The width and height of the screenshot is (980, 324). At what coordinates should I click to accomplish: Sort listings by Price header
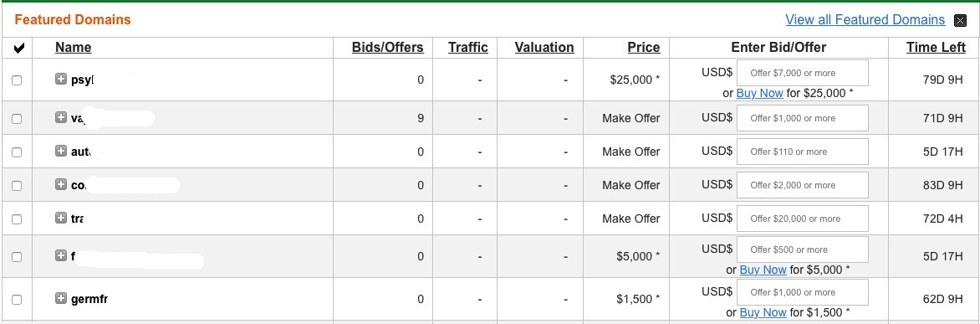(x=644, y=48)
